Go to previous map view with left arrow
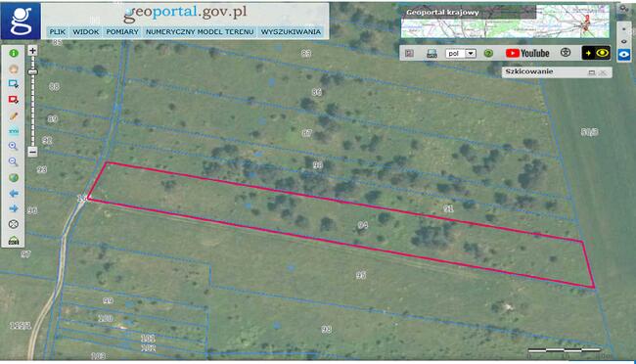The image size is (636, 364). 14,193
